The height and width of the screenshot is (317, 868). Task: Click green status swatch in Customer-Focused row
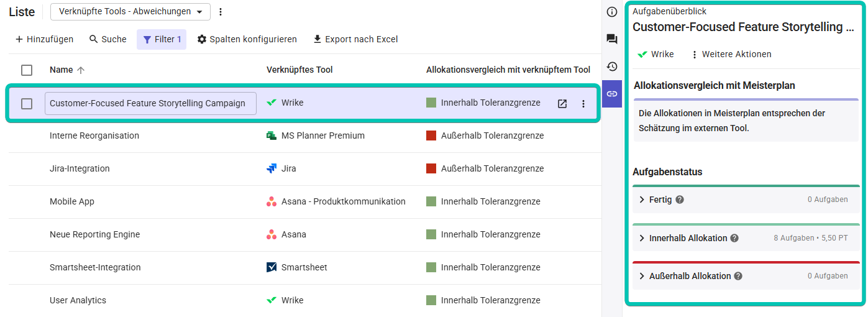click(431, 103)
